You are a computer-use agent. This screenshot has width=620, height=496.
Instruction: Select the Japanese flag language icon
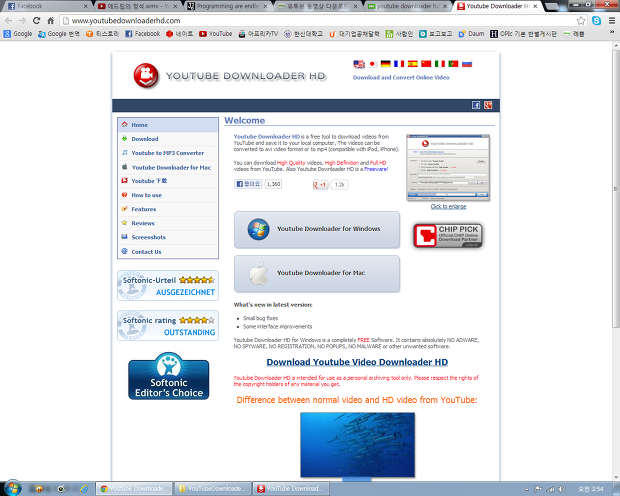pos(372,64)
